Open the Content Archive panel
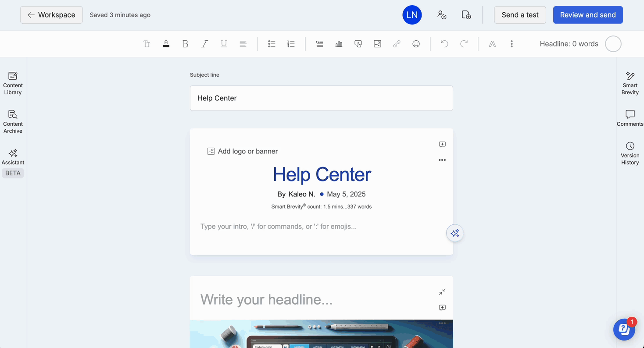The image size is (644, 348). pyautogui.click(x=13, y=122)
